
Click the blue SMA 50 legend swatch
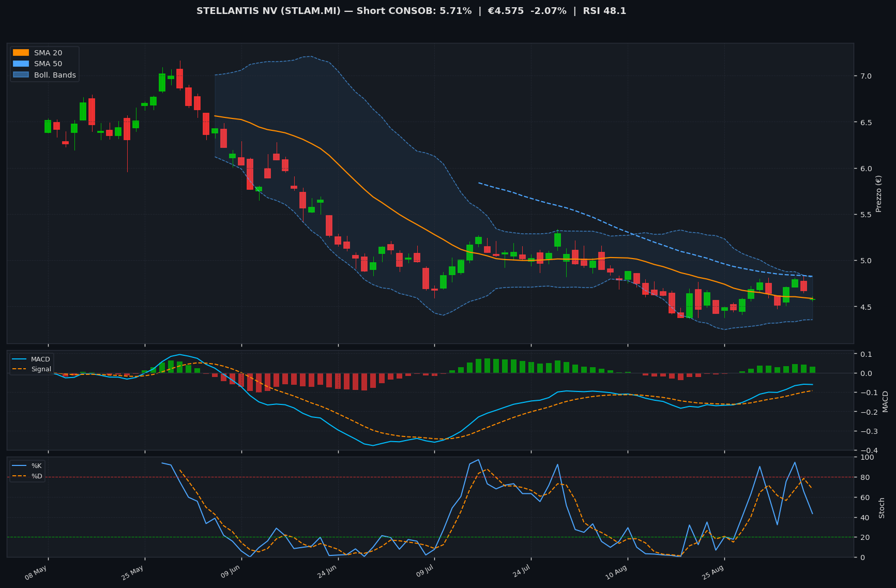(21, 64)
